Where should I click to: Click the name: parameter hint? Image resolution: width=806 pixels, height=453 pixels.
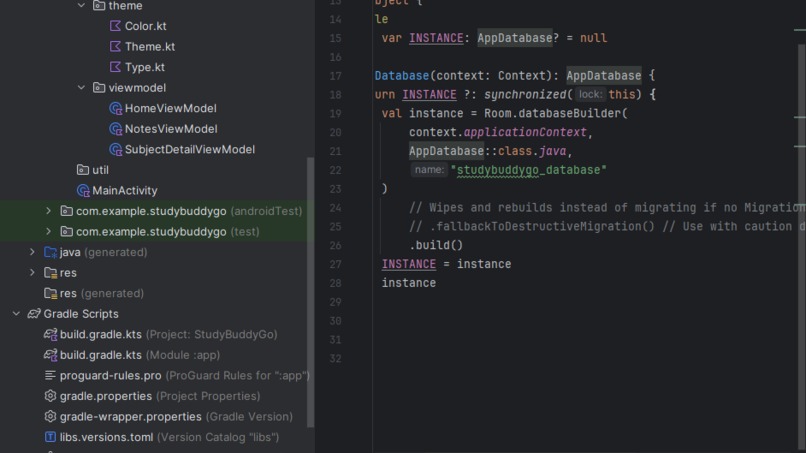[429, 170]
